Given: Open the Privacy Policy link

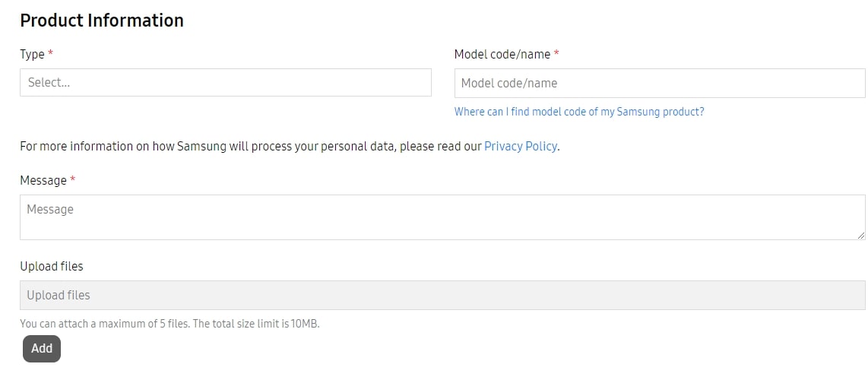Looking at the screenshot, I should 521,147.
